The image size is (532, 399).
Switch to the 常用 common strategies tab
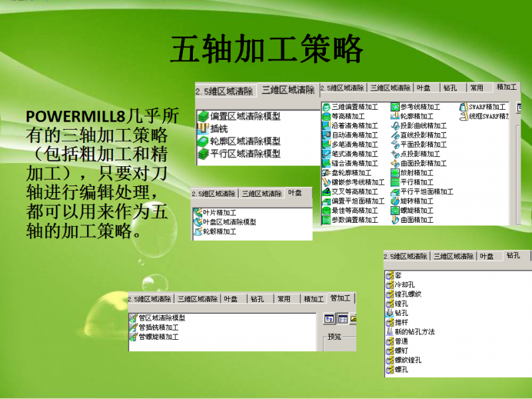tap(283, 298)
